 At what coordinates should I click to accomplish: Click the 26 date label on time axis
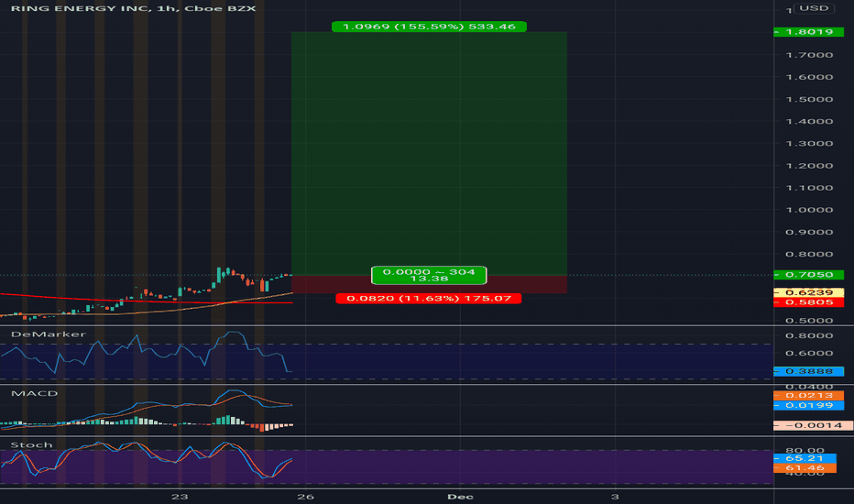305,497
